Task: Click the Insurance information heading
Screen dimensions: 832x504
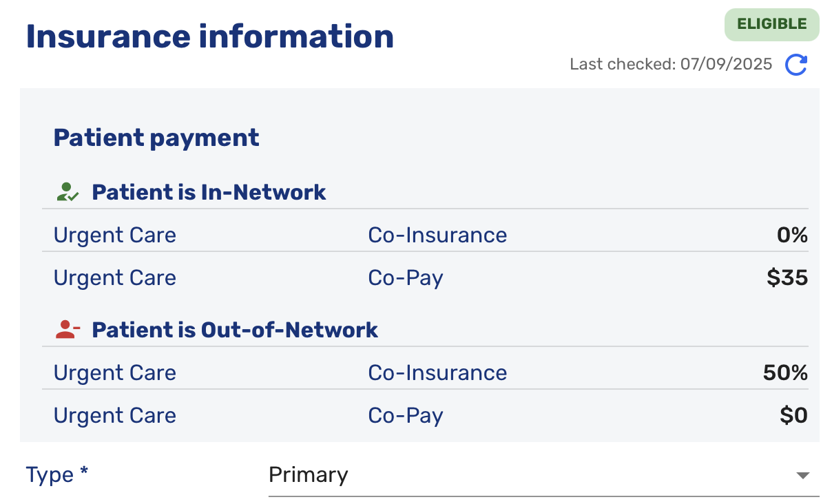Action: (209, 35)
